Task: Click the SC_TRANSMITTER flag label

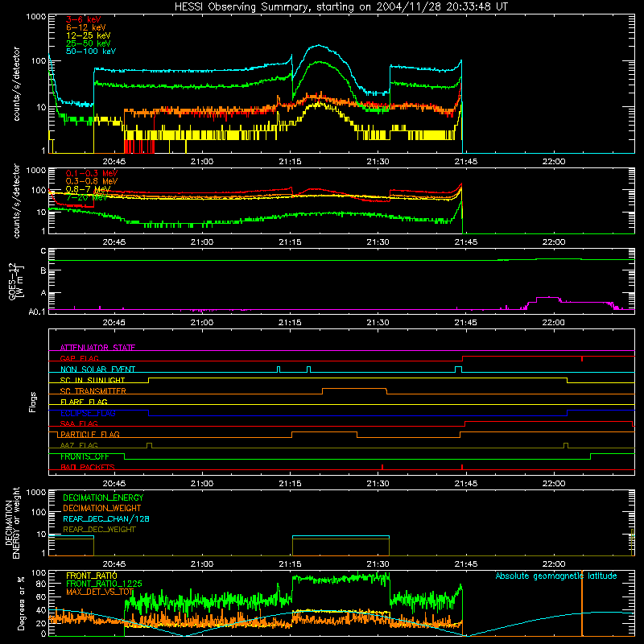Action: coord(93,391)
